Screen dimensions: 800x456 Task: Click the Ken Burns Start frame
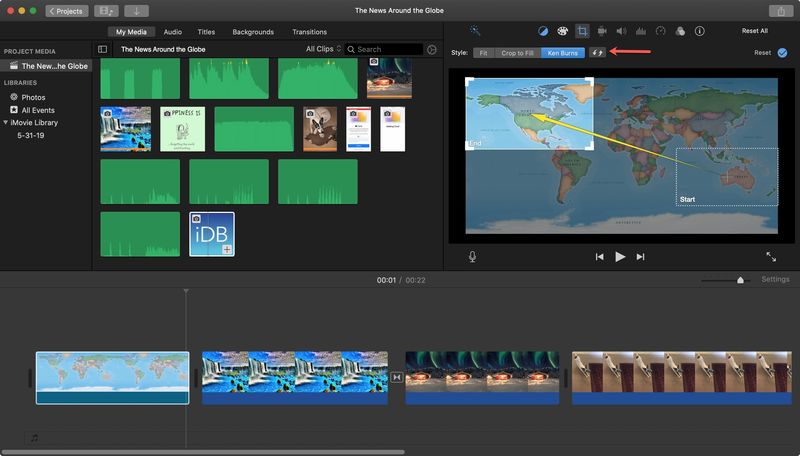[x=727, y=177]
